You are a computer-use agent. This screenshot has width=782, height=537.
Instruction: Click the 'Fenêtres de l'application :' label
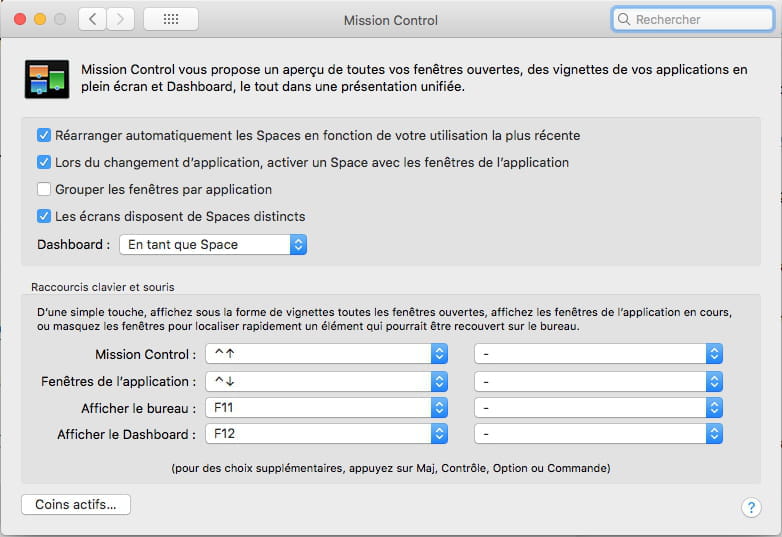point(119,381)
